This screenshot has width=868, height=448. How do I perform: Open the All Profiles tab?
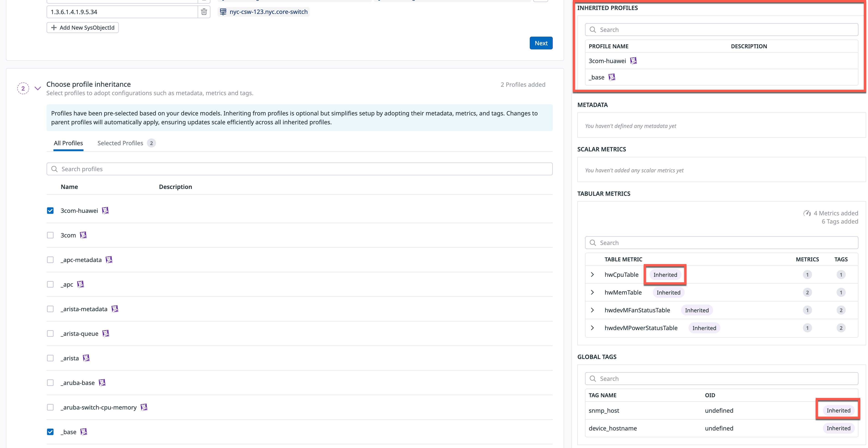click(x=68, y=143)
